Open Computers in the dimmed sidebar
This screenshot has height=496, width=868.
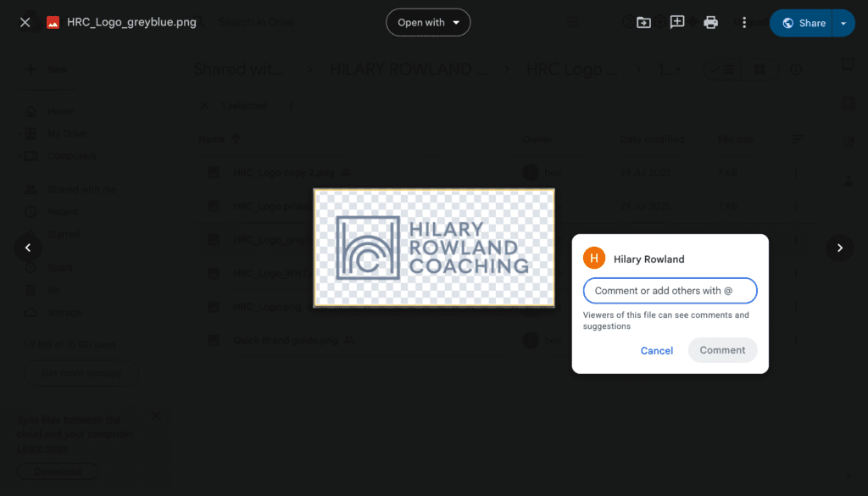tap(71, 156)
